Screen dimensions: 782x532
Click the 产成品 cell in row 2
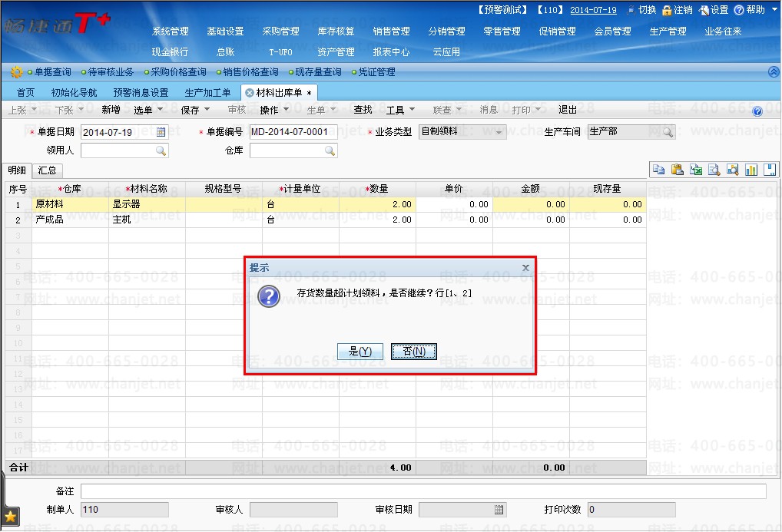(x=71, y=220)
